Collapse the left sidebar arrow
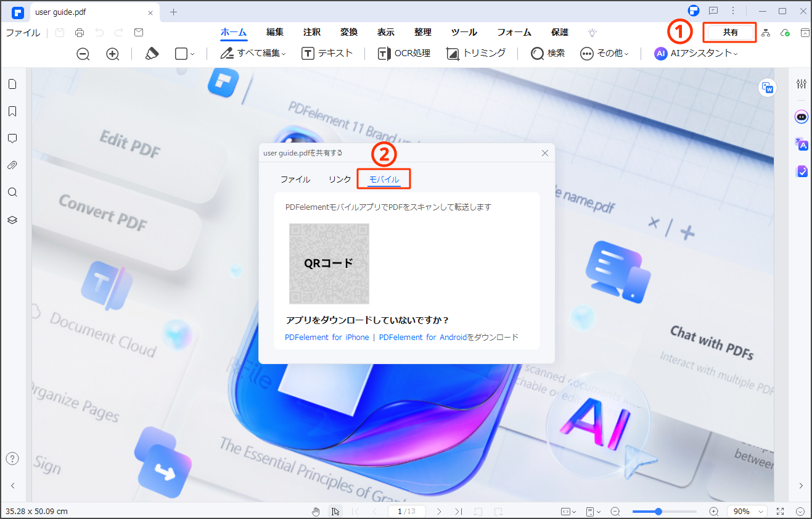Image resolution: width=812 pixels, height=519 pixels. 12,486
